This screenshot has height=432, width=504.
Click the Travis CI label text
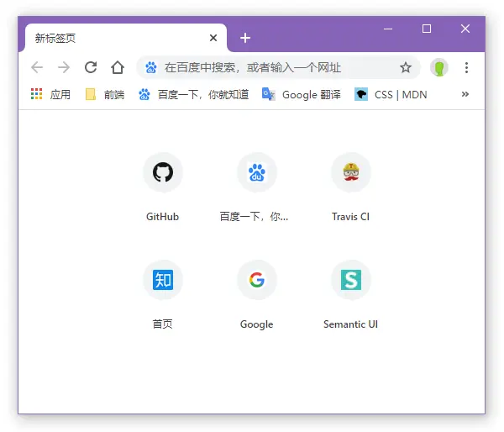[x=350, y=217]
